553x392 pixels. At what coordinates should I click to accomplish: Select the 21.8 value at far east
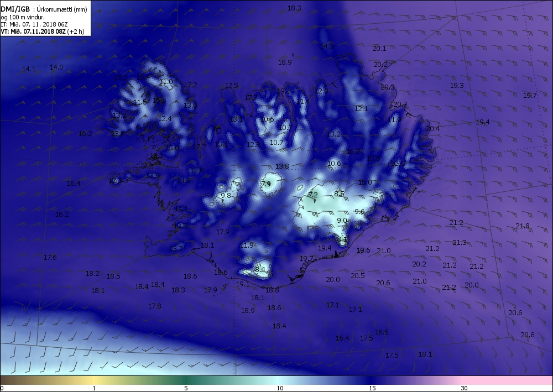[x=523, y=226]
